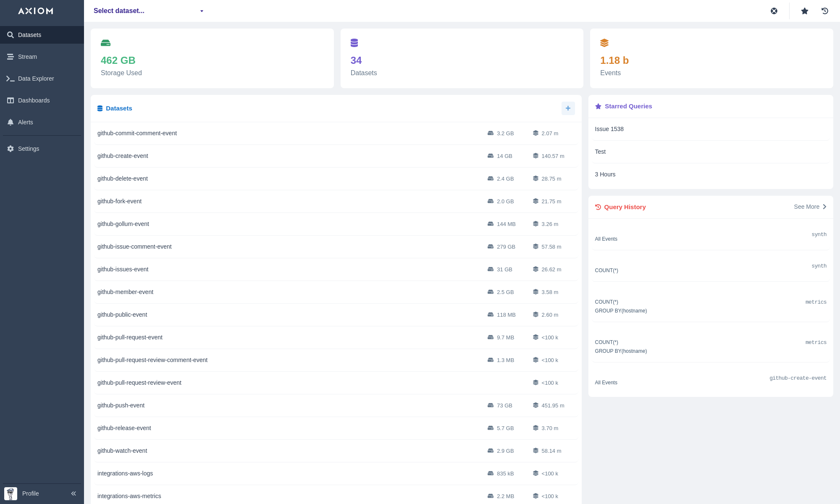Open Alerts in the sidebar
Screen dimensions: 840x504
click(25, 122)
